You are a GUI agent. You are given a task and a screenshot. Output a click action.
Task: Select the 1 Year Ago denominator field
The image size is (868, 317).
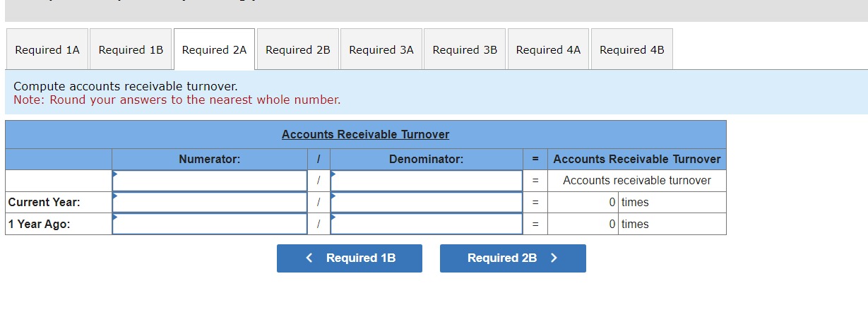point(427,225)
